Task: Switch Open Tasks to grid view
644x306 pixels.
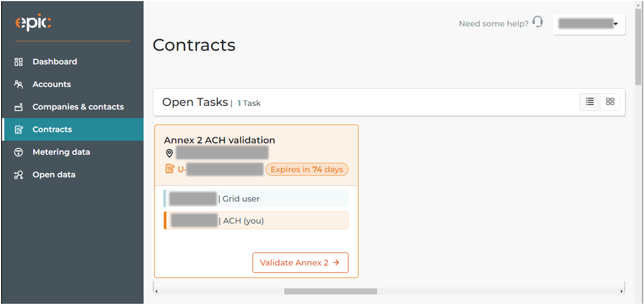Action: tap(610, 102)
